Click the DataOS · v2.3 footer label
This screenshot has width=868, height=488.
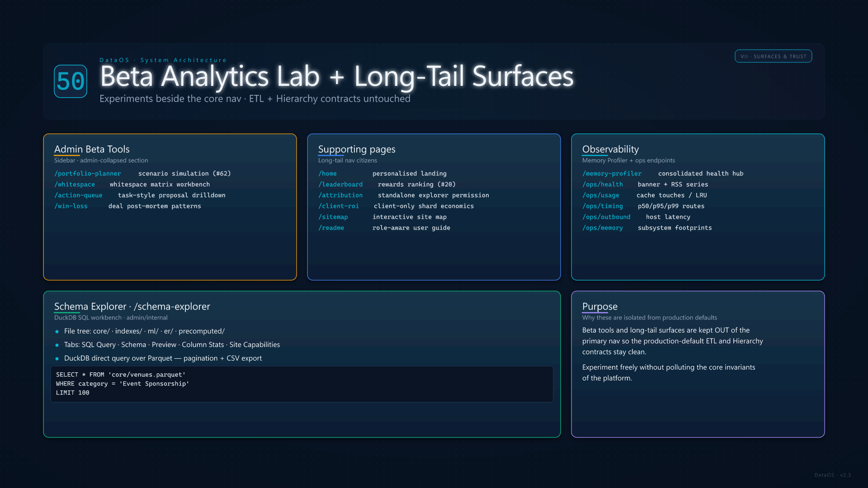click(833, 475)
